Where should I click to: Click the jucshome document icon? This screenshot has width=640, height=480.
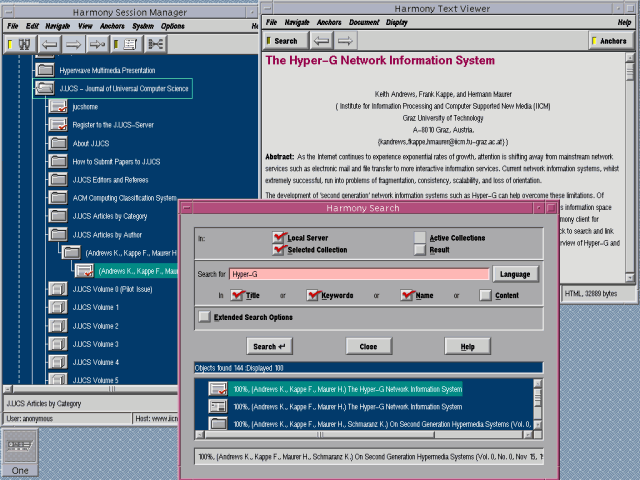(x=58, y=107)
